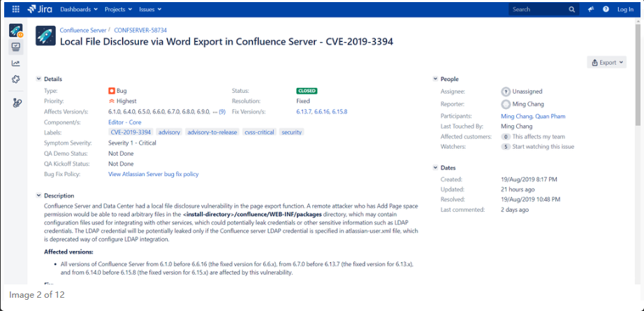Click the Affected versions heading
Image resolution: width=644 pixels, height=311 pixels.
point(68,252)
